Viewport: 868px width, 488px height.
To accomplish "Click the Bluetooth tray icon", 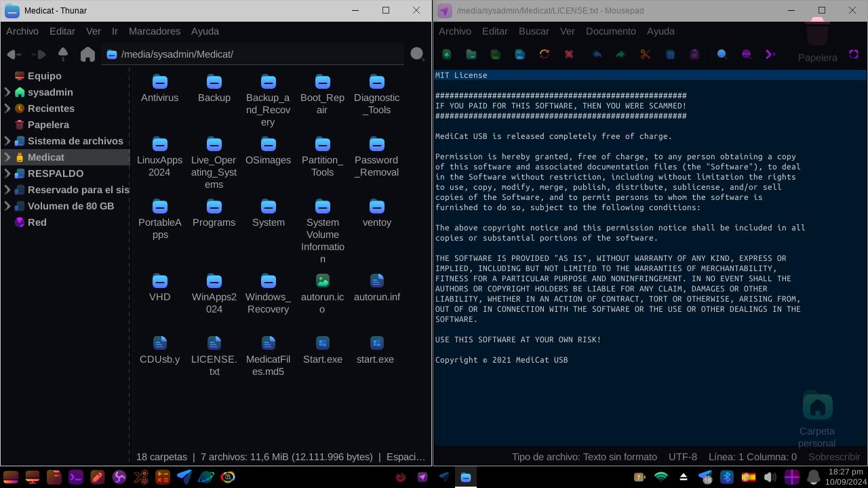I will (727, 477).
